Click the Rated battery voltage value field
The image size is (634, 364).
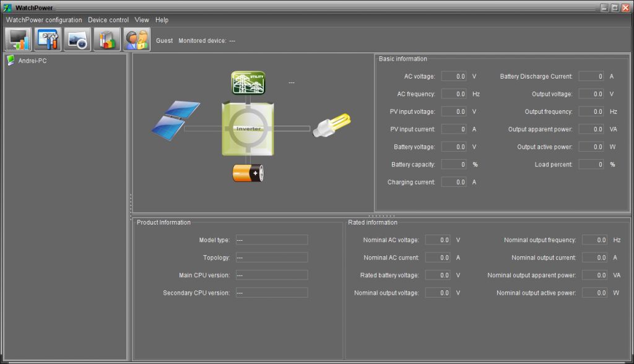point(438,275)
